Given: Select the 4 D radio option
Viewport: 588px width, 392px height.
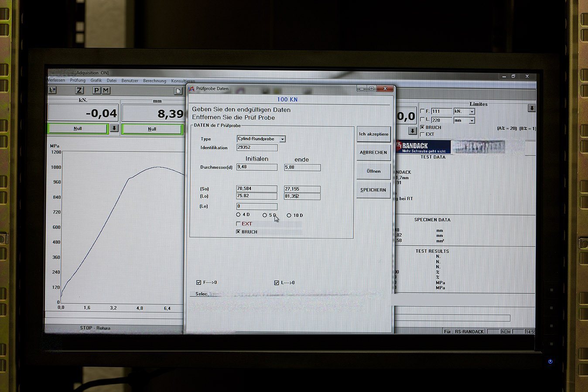Looking at the screenshot, I should (238, 215).
